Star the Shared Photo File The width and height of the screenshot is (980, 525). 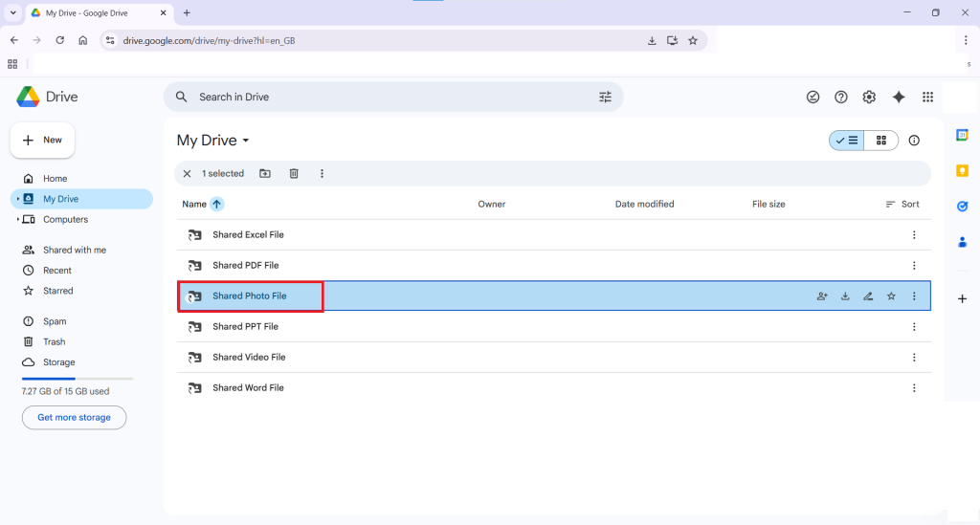point(891,296)
